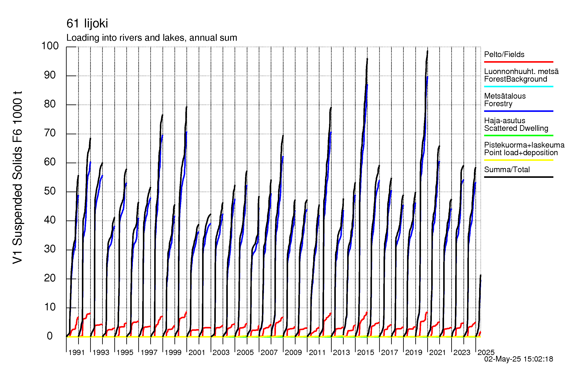Click the 2020 blue forestry peak near 90
Screen dimensions: 588x370
[x=427, y=77]
